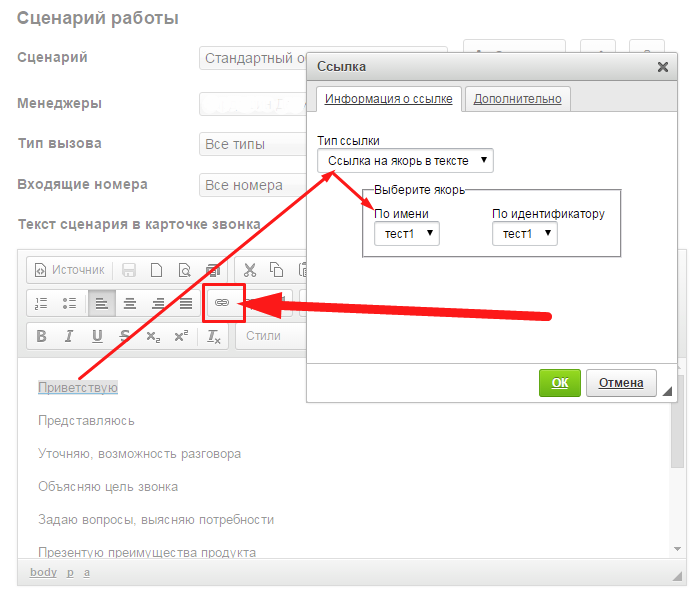Click 'Задаю вопросы, выясняю потребности' line
Image resolution: width=697 pixels, height=598 pixels.
point(156,519)
